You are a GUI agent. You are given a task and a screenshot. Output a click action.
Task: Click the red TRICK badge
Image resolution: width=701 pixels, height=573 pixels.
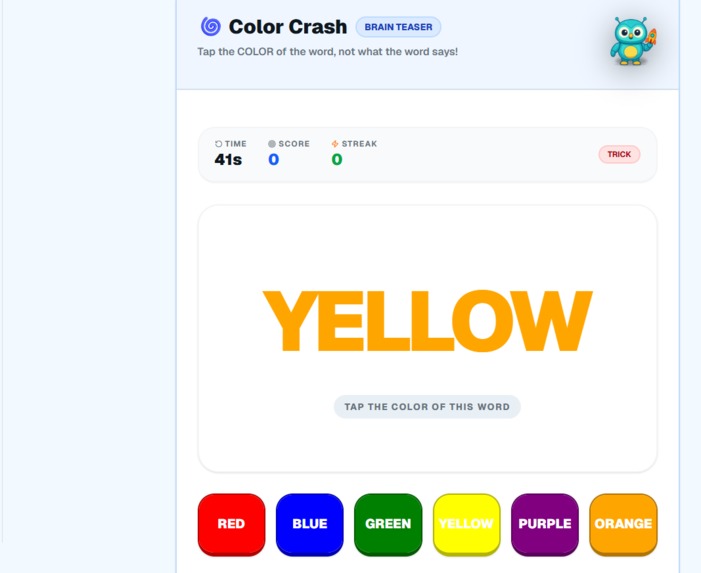click(619, 154)
